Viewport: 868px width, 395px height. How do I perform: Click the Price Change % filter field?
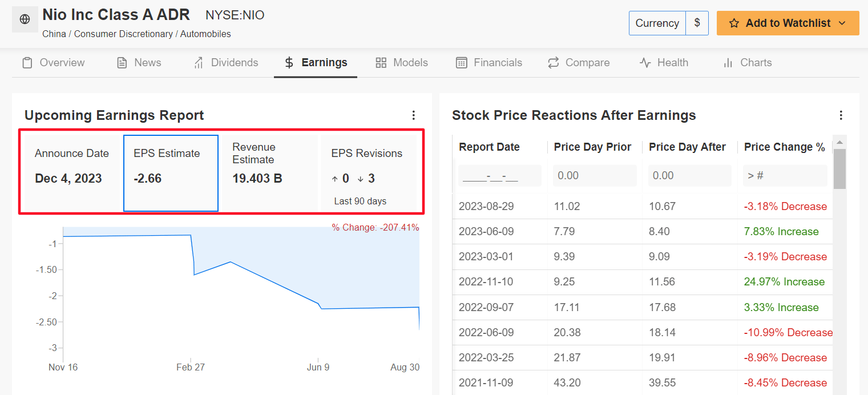785,176
